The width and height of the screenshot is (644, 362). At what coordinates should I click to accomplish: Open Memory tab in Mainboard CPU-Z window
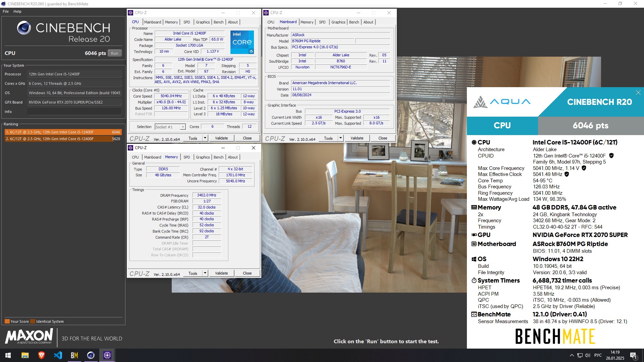[307, 22]
